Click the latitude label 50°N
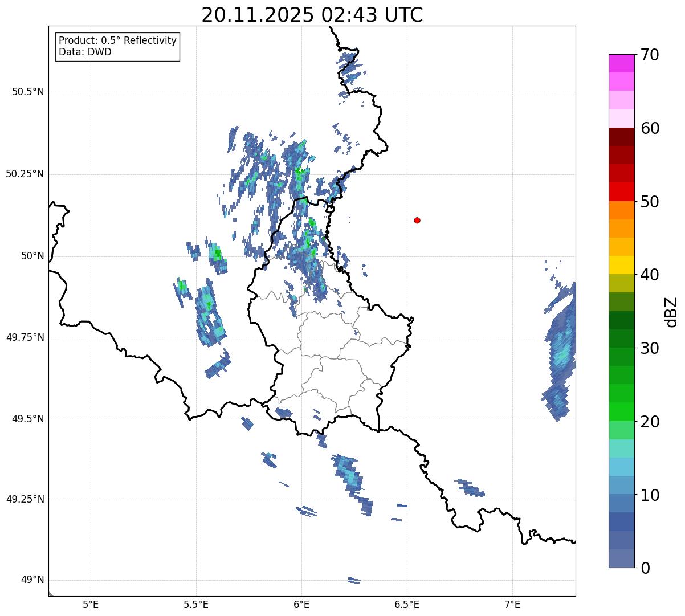The image size is (685, 616). tap(32, 256)
